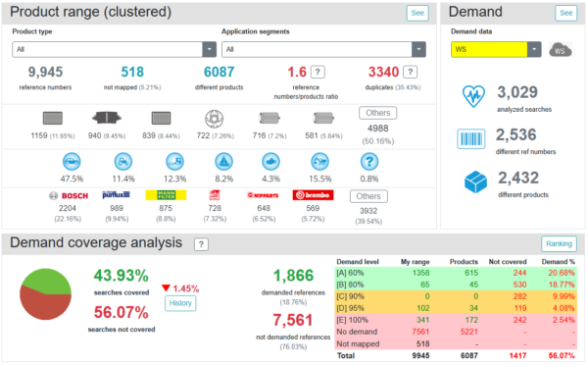Select the product icon with 839 references
Screen dimensions: 588x365
162,119
